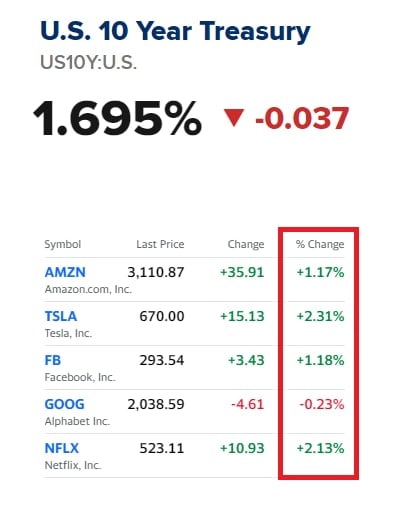
Task: Click TSLA's +2.31% percent change
Action: pos(320,317)
